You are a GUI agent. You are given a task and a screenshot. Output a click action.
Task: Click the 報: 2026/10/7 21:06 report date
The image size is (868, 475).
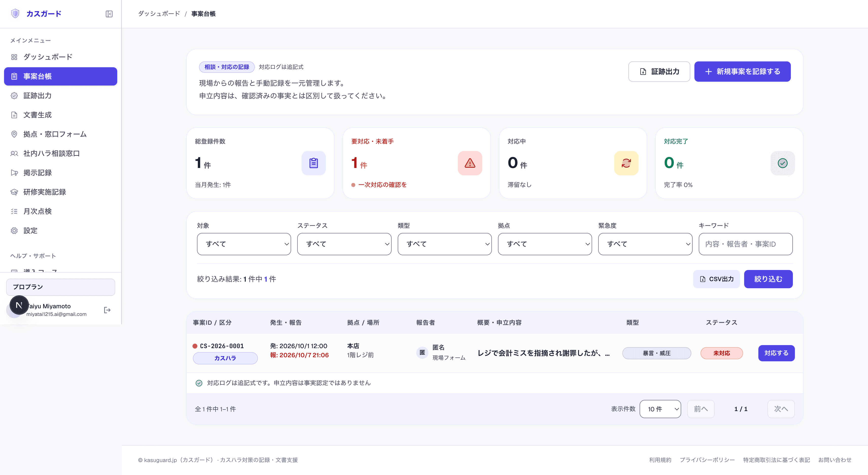pyautogui.click(x=299, y=355)
